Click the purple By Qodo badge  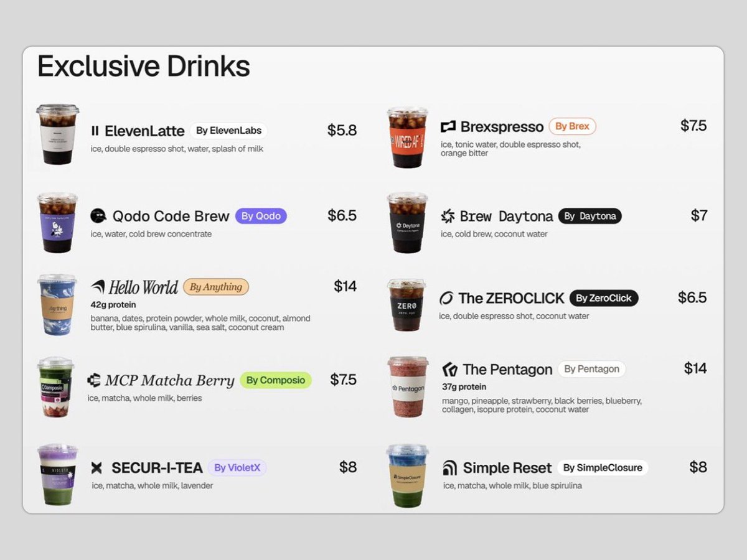point(261,216)
